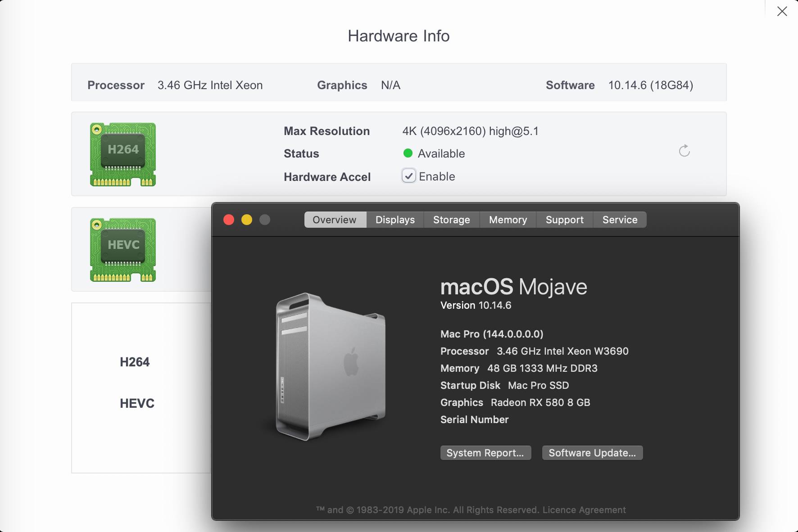This screenshot has width=798, height=532.
Task: Click the Startup Disk Mac Pro SSD line
Action: point(505,385)
